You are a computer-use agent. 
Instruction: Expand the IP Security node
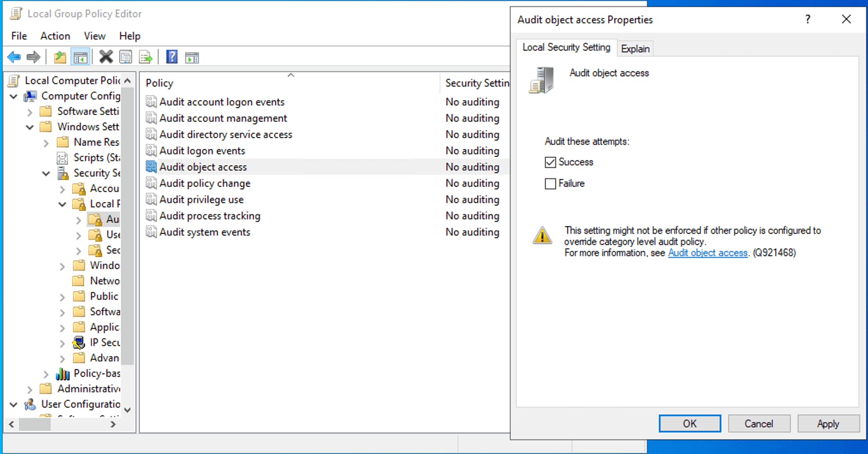point(63,342)
